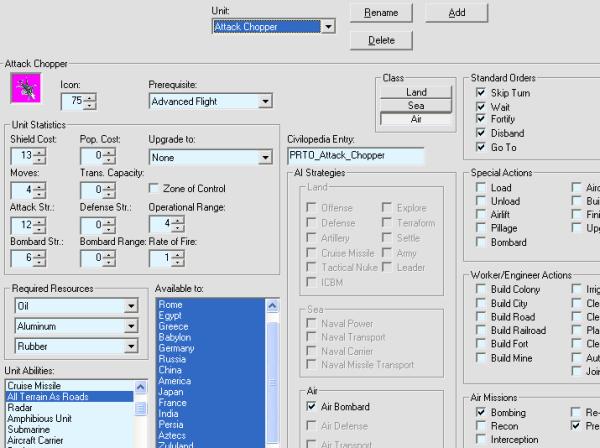Expand the Prerequisite dropdown
The height and width of the screenshot is (448, 600).
[x=265, y=101]
